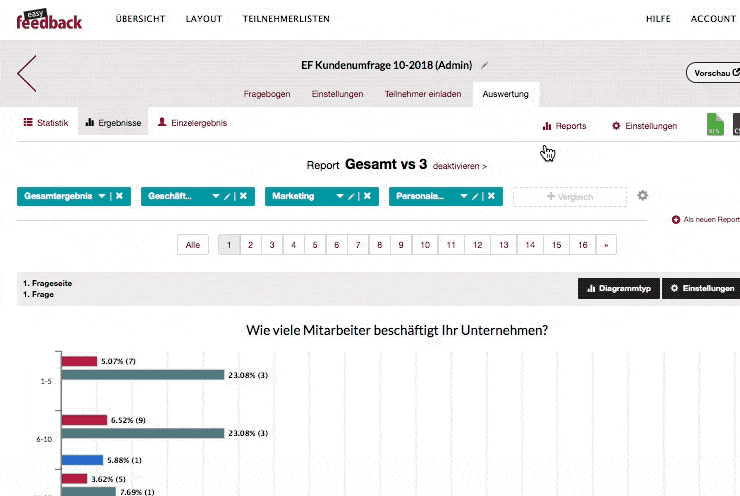Expand the Personala... dropdown arrow
This screenshot has width=740, height=496.
[464, 196]
